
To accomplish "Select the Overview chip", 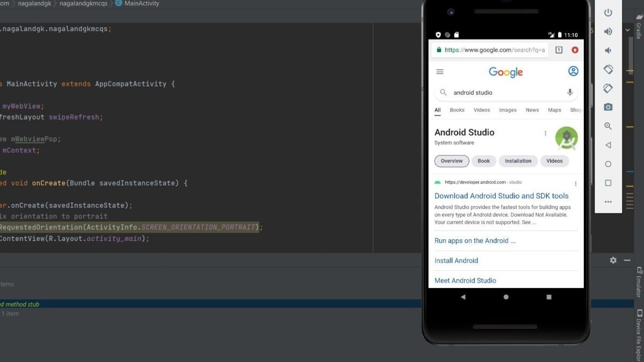I will [x=452, y=161].
